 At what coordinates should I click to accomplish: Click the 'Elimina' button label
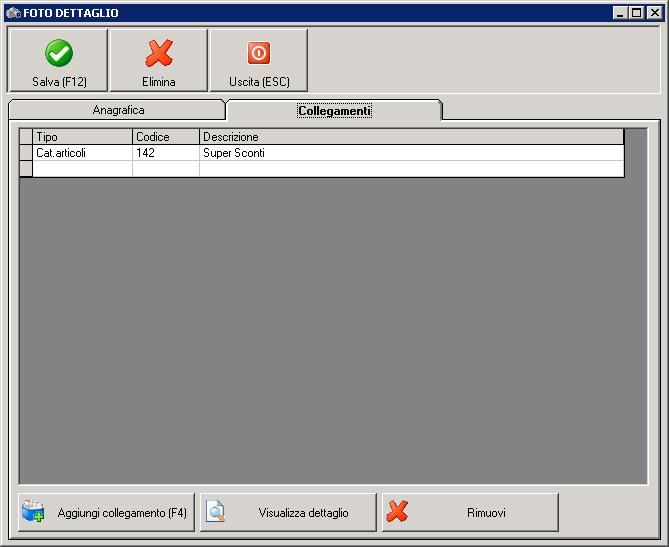pyautogui.click(x=159, y=81)
